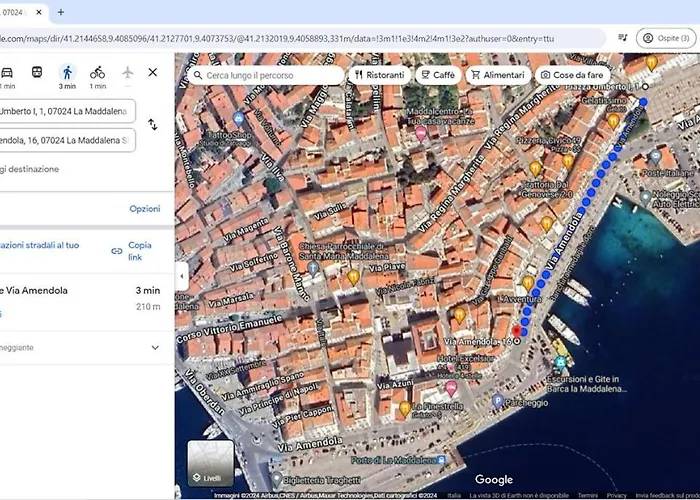This screenshot has height=500, width=700.
Task: Expand the route details chevron
Action: point(154,347)
